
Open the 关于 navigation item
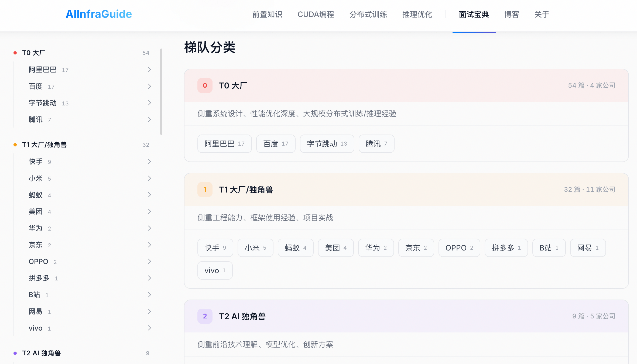[x=541, y=15]
